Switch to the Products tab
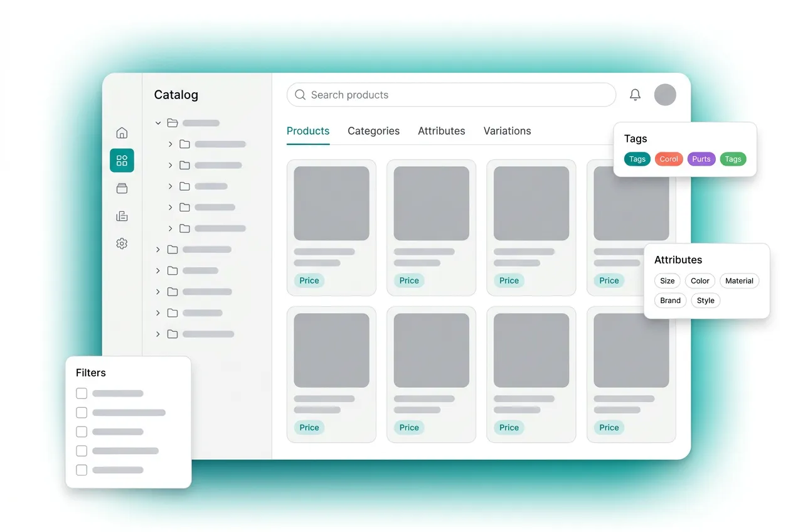793x532 pixels. pos(308,130)
